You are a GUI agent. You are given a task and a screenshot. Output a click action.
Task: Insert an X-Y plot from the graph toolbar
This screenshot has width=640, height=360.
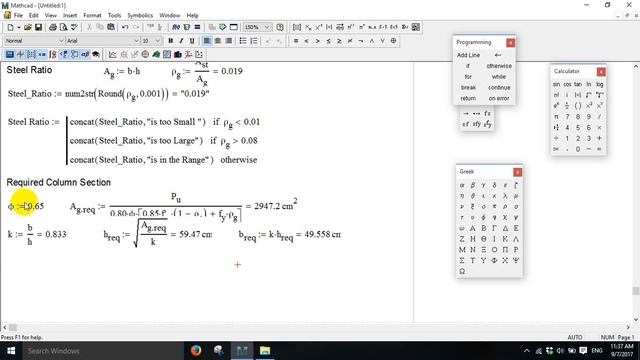pyautogui.click(x=113, y=54)
